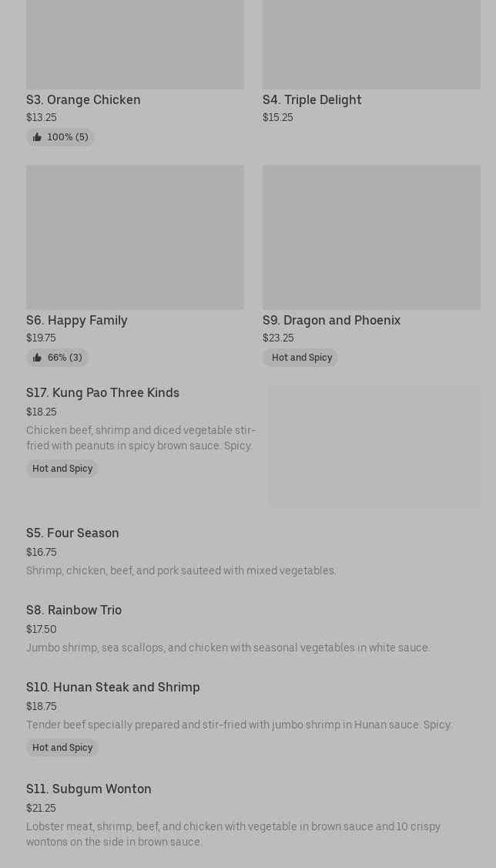Image resolution: width=496 pixels, height=868 pixels.
Task: Click Kung Pao Three Kinds image placeholder
Action: tap(374, 446)
